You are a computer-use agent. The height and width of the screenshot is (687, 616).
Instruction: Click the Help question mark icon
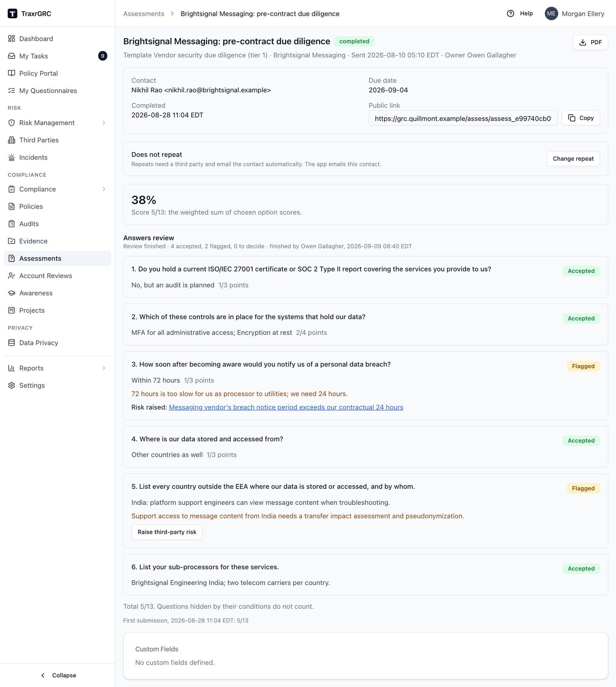click(x=511, y=13)
